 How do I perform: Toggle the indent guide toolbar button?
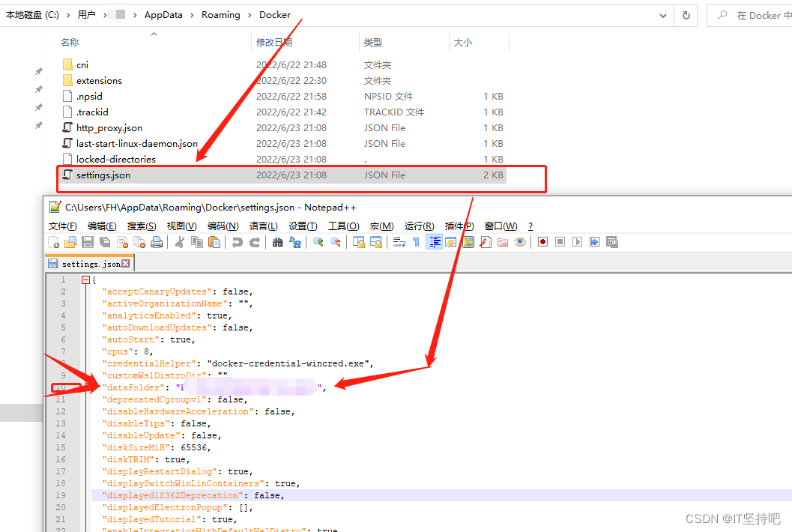(x=434, y=243)
